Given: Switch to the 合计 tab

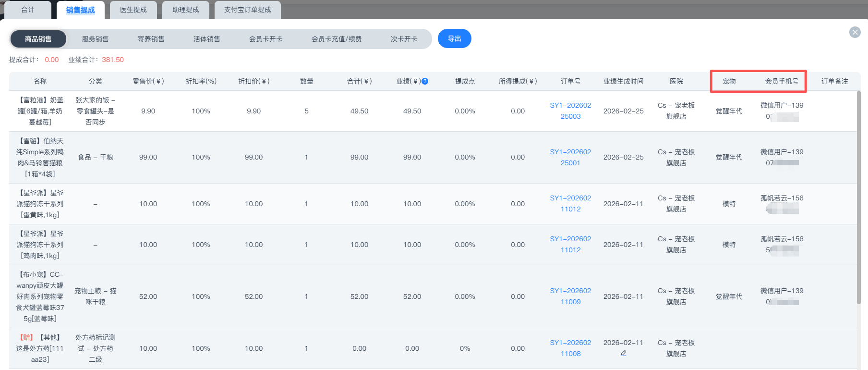Looking at the screenshot, I should (28, 10).
